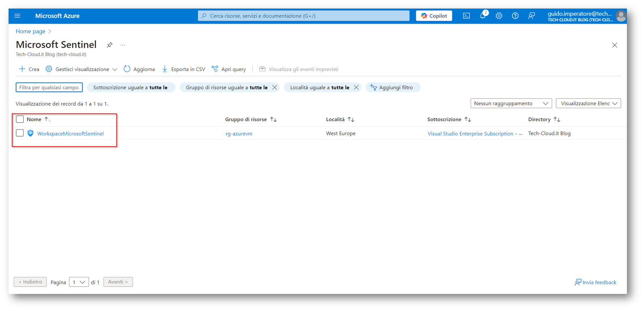
Task: Click the Copilot button
Action: (x=434, y=16)
